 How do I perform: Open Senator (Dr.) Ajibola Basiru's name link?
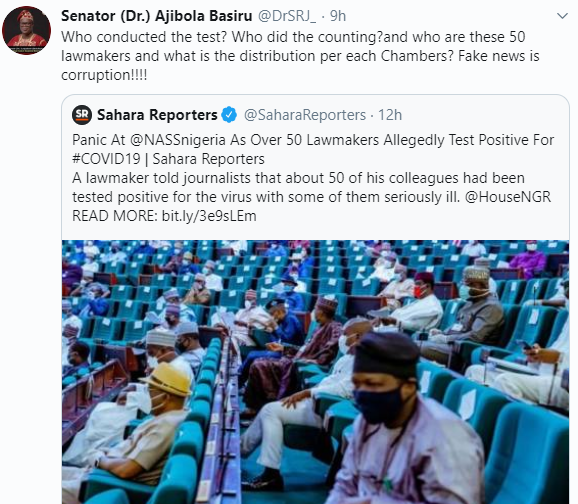[156, 16]
